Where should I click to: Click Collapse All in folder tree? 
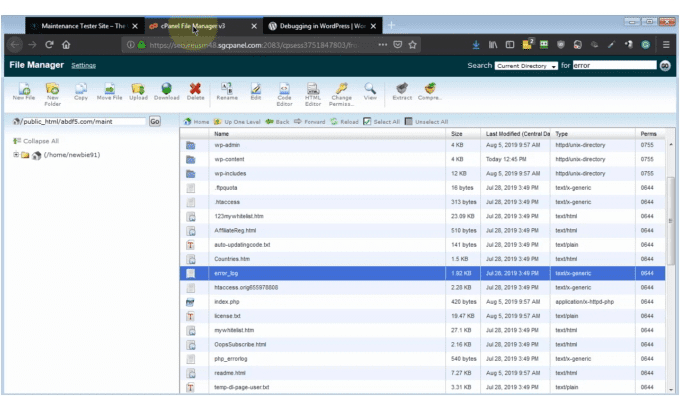pyautogui.click(x=36, y=141)
